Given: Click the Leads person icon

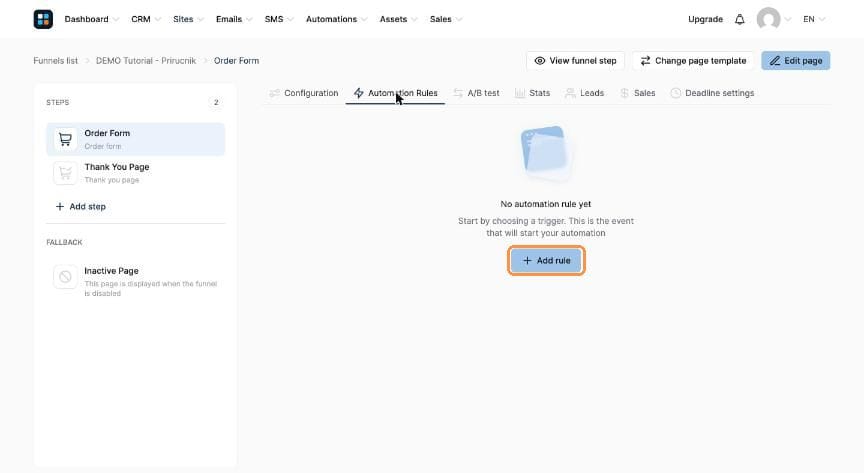Looking at the screenshot, I should point(570,93).
